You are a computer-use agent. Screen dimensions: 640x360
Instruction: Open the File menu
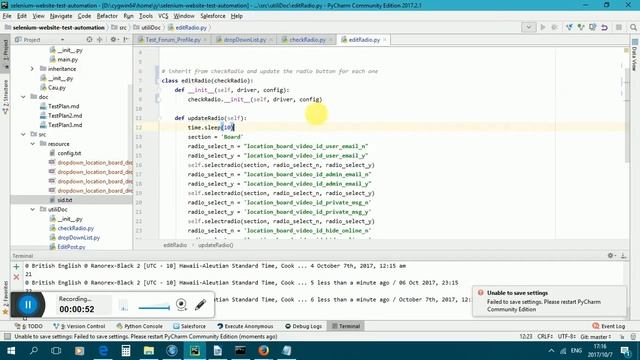point(7,16)
